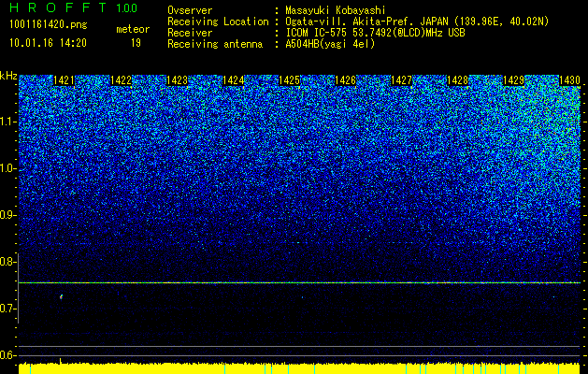The height and width of the screenshot is (374, 588).
Task: Click the date stamp 10.01.16 14:20
Action: [48, 43]
